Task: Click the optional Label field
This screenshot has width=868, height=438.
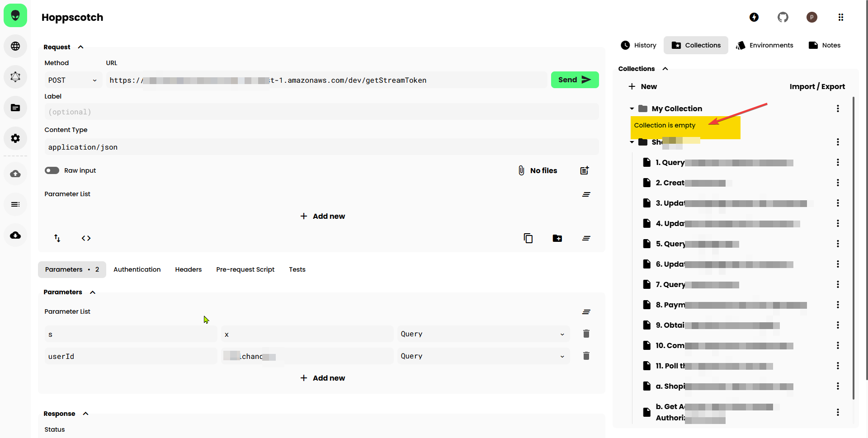Action: click(x=322, y=112)
